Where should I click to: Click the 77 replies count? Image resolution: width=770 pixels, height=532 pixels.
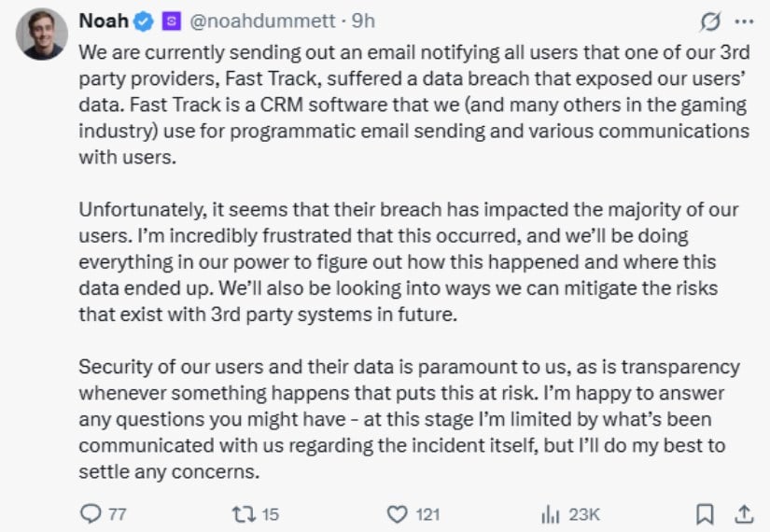(116, 513)
